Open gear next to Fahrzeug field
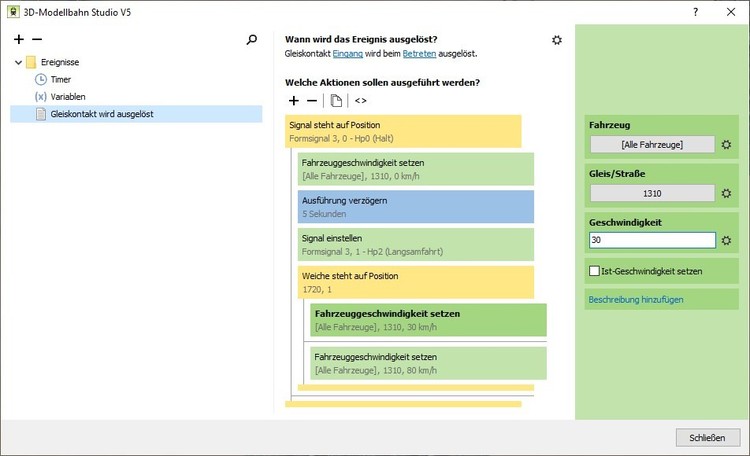Image resolution: width=750 pixels, height=456 pixels. coord(727,145)
